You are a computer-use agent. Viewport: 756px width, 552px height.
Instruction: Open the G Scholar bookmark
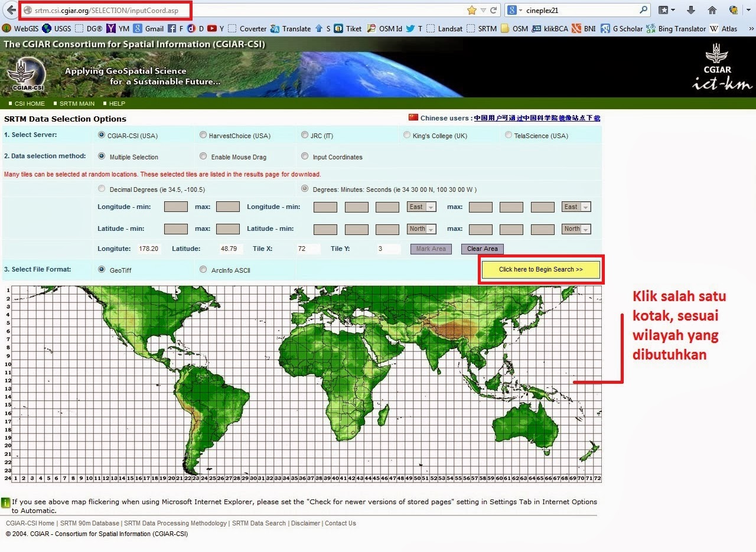pos(621,28)
